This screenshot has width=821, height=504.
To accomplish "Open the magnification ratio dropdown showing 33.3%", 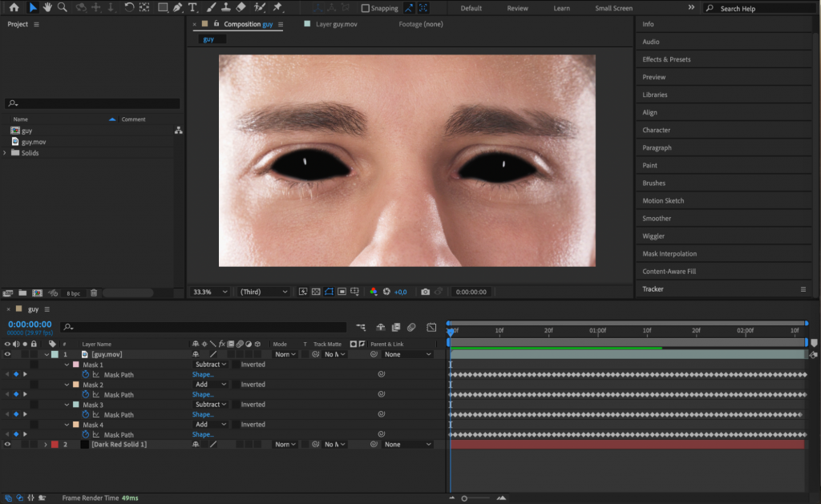I will [208, 292].
